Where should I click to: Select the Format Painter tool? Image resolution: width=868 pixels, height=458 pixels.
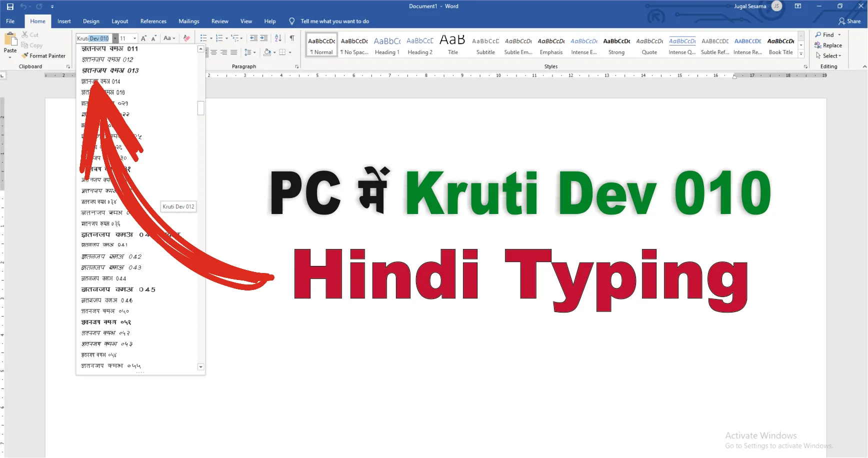(x=44, y=55)
